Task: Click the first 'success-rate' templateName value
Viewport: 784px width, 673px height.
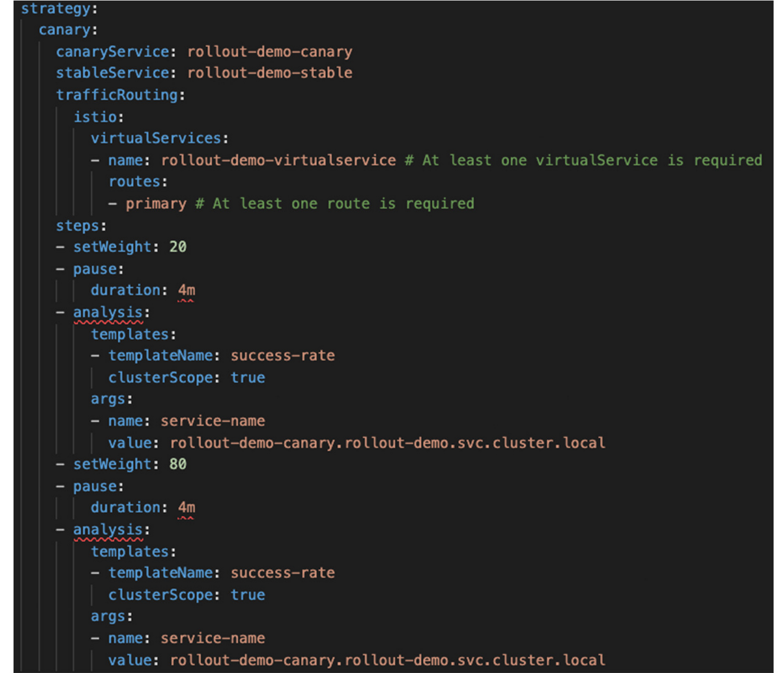Action: coord(283,356)
